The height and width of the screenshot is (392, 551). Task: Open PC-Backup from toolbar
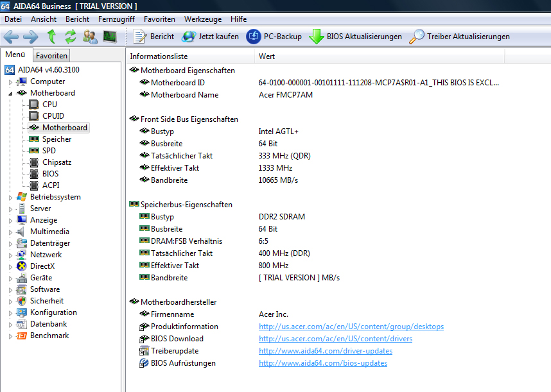(274, 37)
